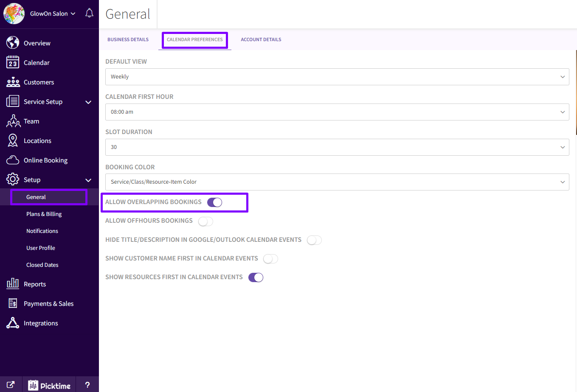
Task: Disable Allow Overlapping Bookings
Action: (x=215, y=202)
